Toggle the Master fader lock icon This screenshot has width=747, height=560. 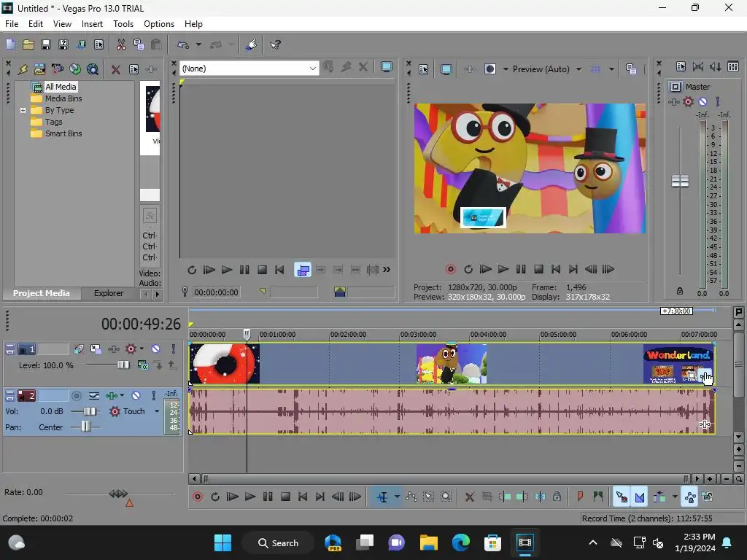[x=680, y=290]
